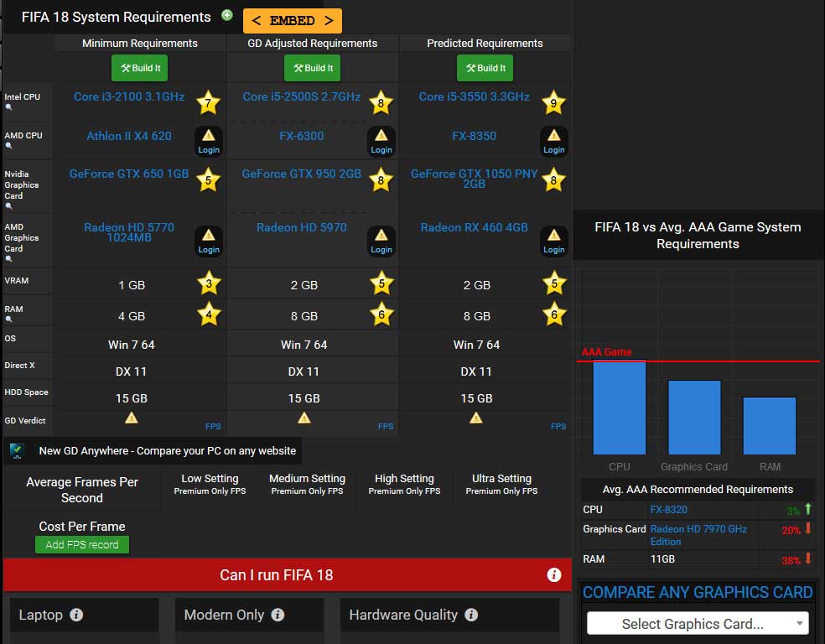The image size is (825, 644).
Task: Open the Athlon II X4 620 link
Action: click(x=129, y=137)
